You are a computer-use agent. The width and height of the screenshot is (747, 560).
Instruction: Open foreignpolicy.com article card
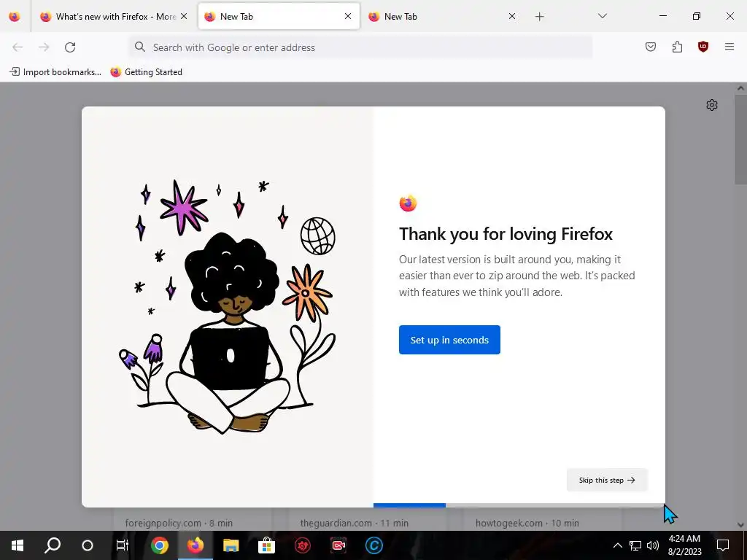pyautogui.click(x=193, y=519)
